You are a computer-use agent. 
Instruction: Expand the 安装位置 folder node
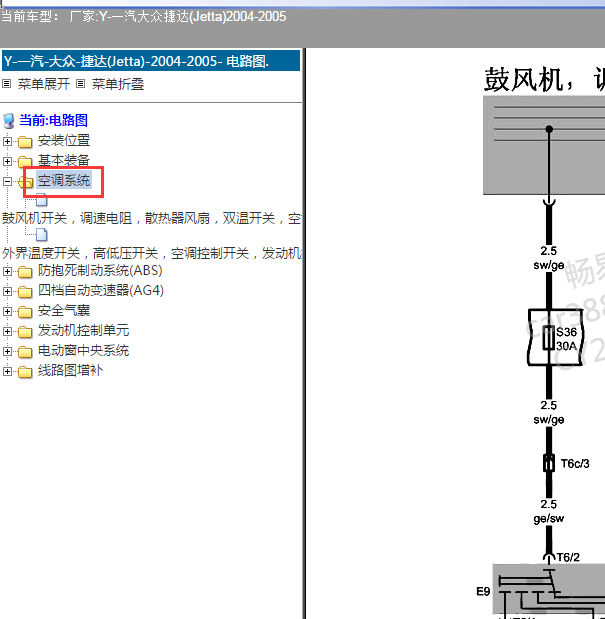(7, 141)
